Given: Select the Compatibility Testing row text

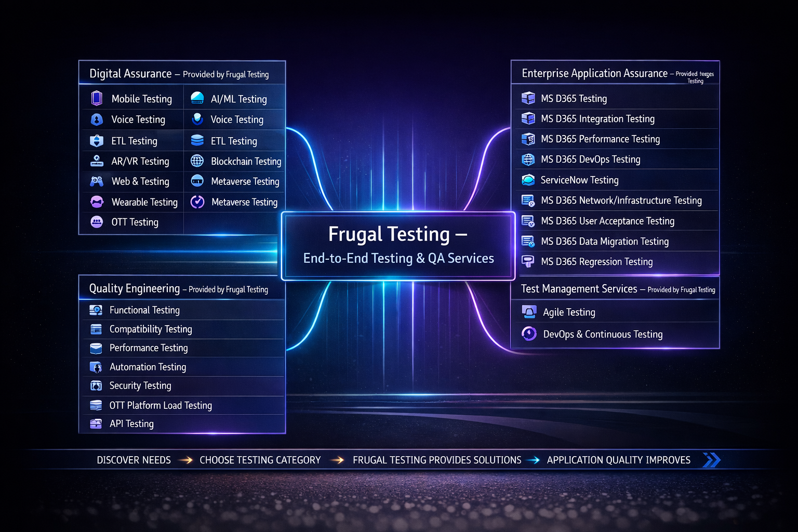Looking at the screenshot, I should click(151, 329).
